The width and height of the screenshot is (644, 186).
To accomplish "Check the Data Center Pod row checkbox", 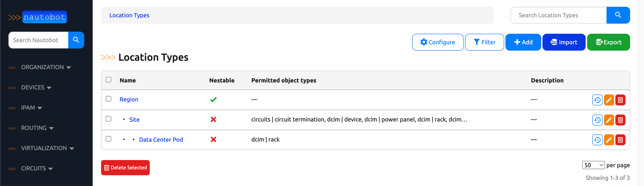I will 109,139.
